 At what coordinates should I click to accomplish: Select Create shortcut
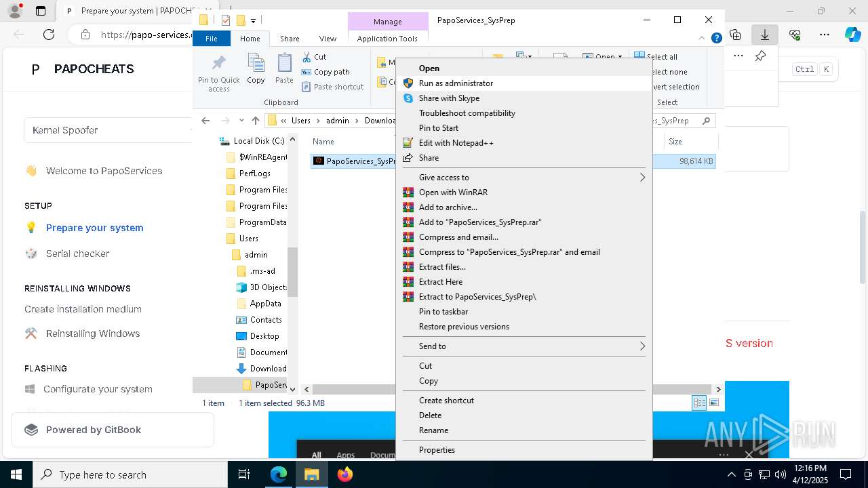[524, 400]
